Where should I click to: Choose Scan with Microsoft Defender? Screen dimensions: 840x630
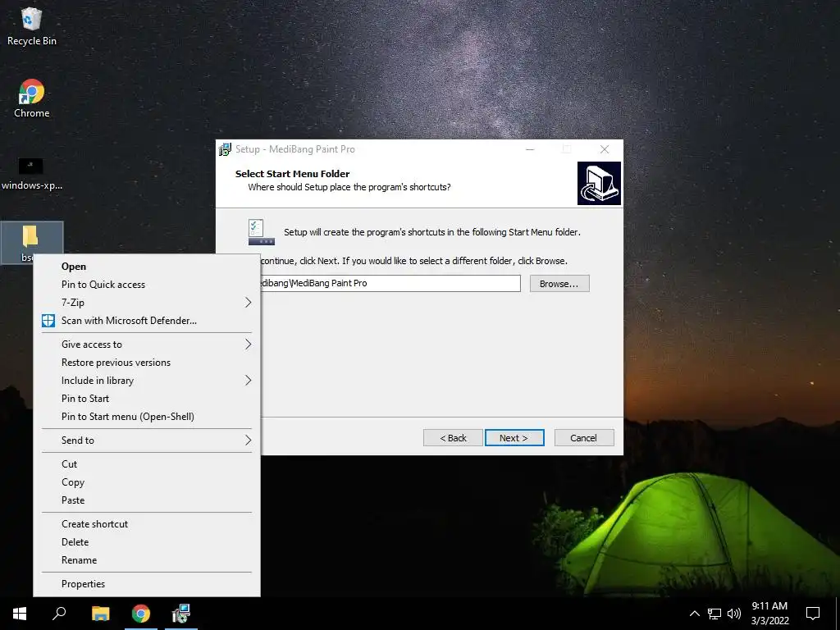click(x=147, y=321)
